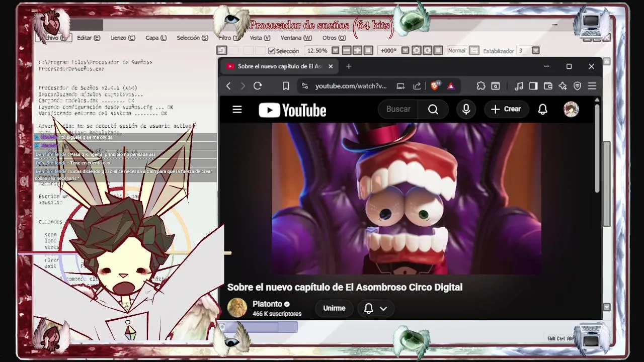
Task: Open YouTube notifications bell
Action: (x=543, y=109)
